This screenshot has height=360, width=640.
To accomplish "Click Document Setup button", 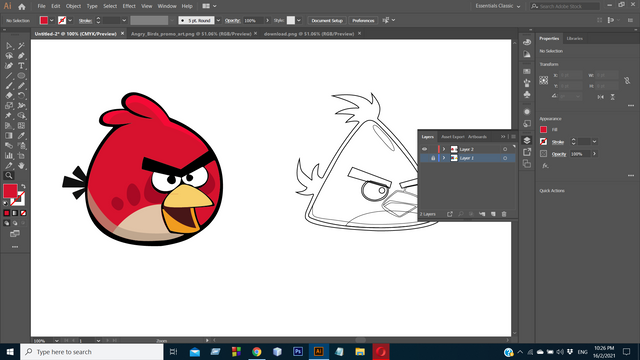I will (327, 20).
